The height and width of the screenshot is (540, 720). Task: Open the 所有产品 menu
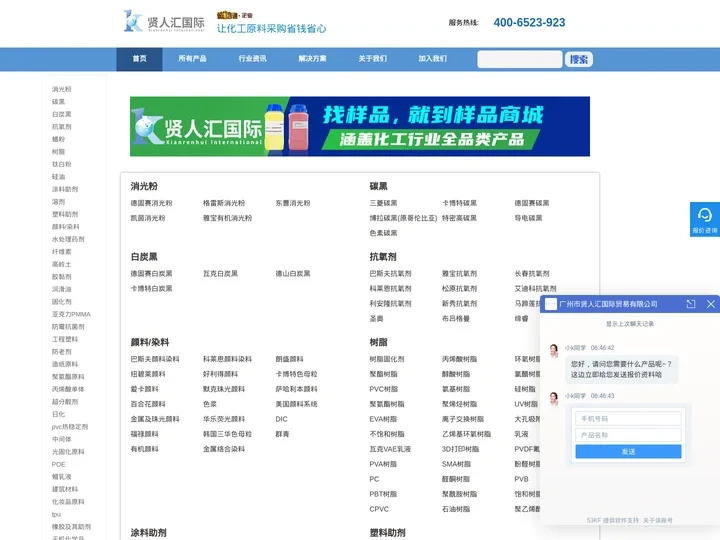[192, 59]
